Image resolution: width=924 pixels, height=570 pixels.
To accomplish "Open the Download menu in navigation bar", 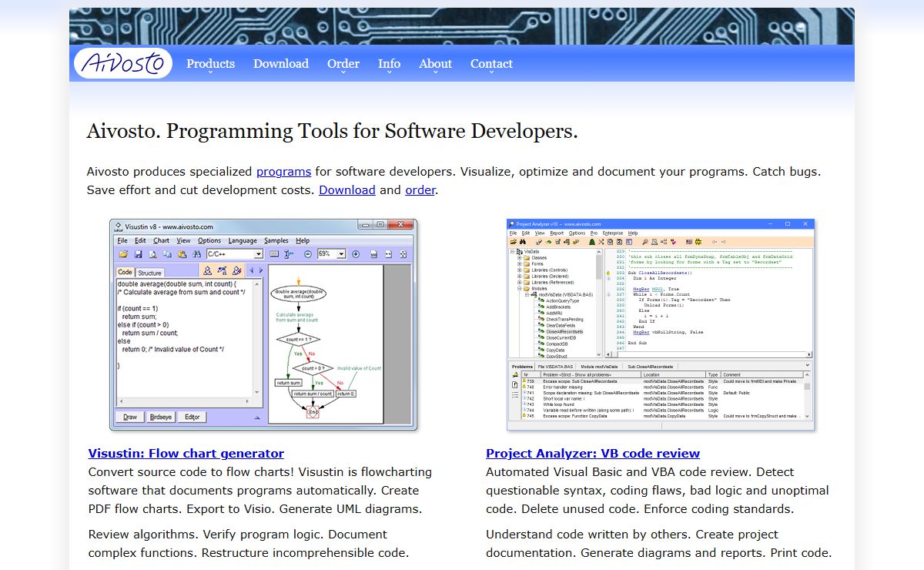I will 281,64.
